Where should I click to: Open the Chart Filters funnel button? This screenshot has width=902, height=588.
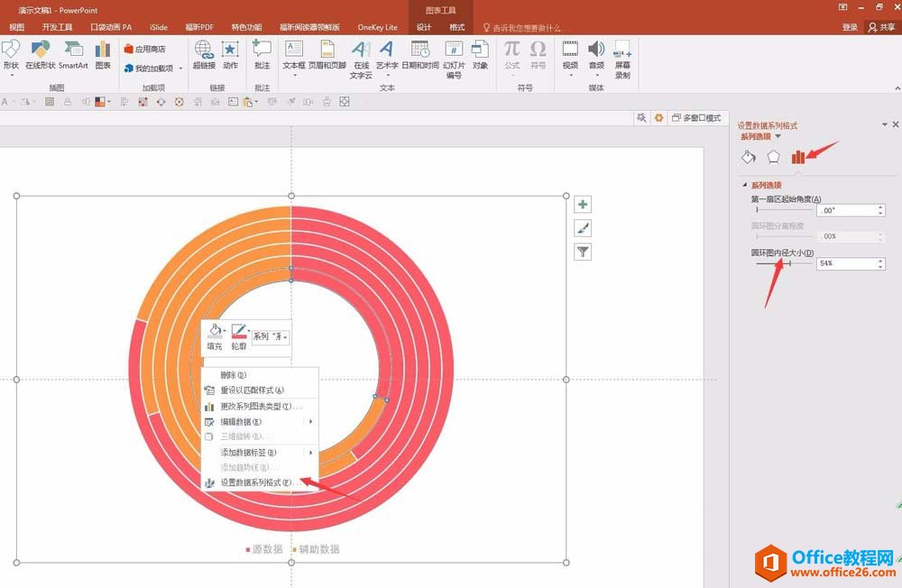click(x=584, y=253)
